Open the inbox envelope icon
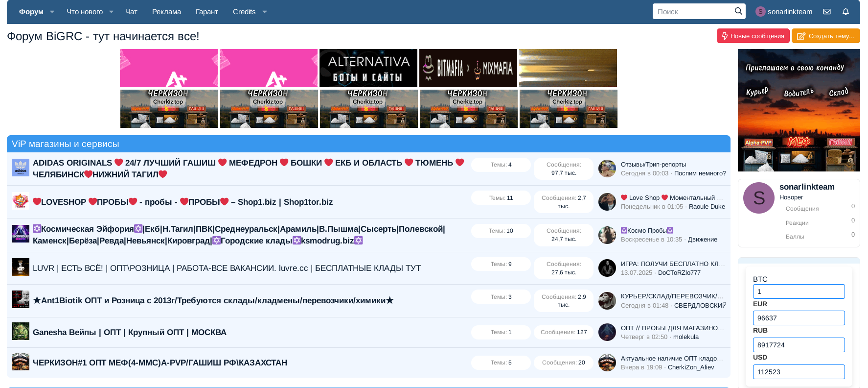This screenshot has width=868, height=388. click(x=827, y=12)
